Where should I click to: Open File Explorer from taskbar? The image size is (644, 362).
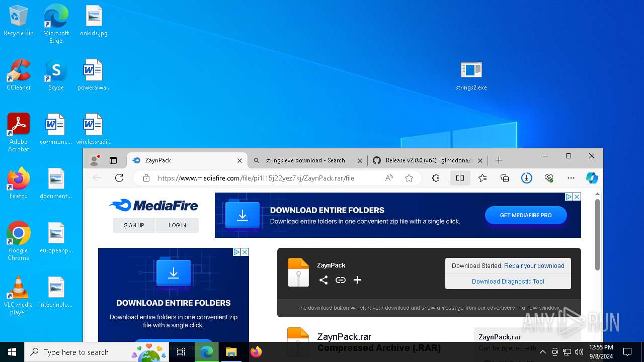(x=231, y=352)
